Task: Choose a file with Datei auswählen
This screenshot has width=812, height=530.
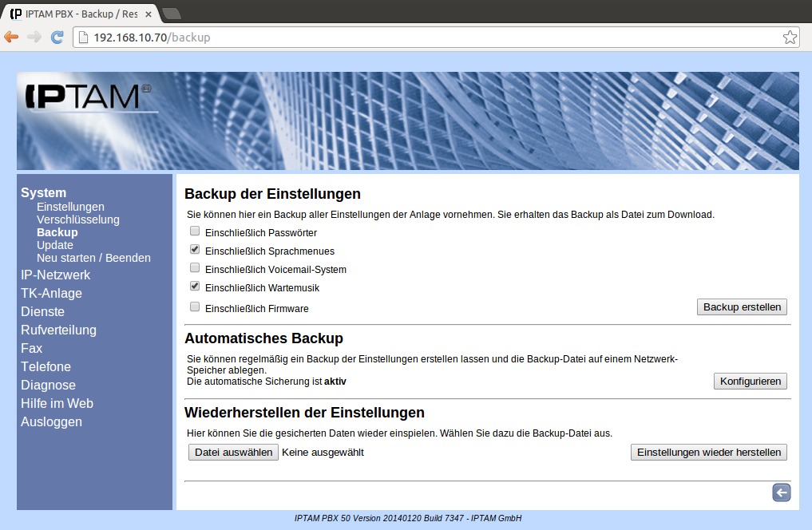Action: pos(233,453)
